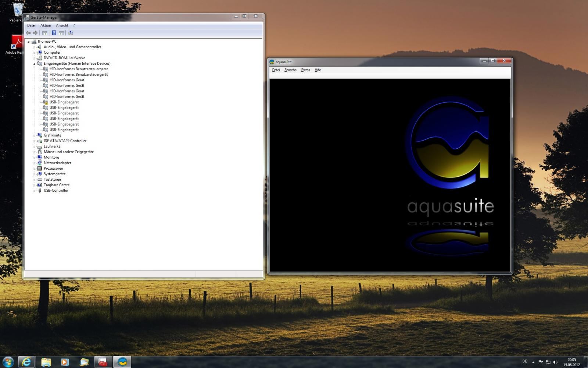Open Help via the blue question-mark toolbar icon
Screen dimensions: 588x368
point(54,33)
